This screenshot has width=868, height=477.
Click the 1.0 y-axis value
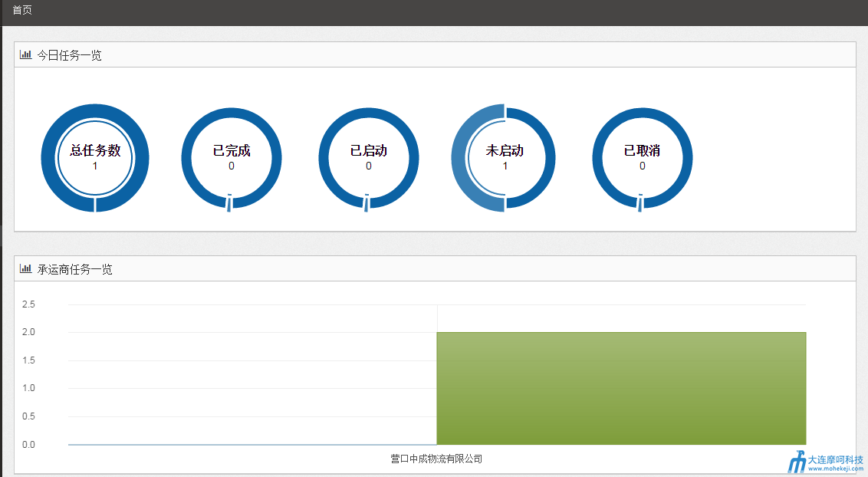click(x=28, y=388)
